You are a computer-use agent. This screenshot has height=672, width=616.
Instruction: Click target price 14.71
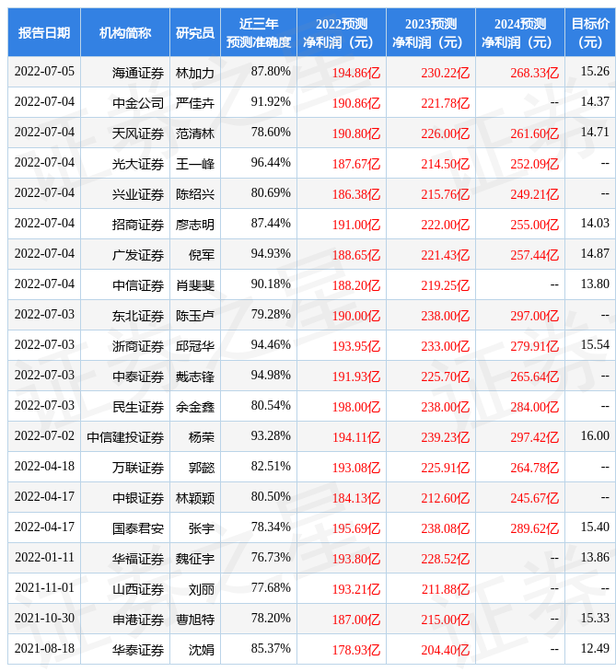(x=595, y=132)
